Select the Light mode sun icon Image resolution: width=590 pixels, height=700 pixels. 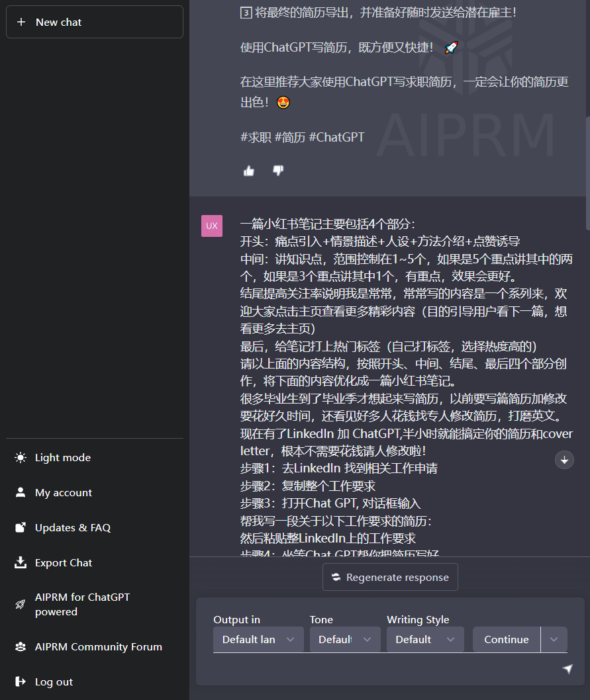click(x=19, y=457)
